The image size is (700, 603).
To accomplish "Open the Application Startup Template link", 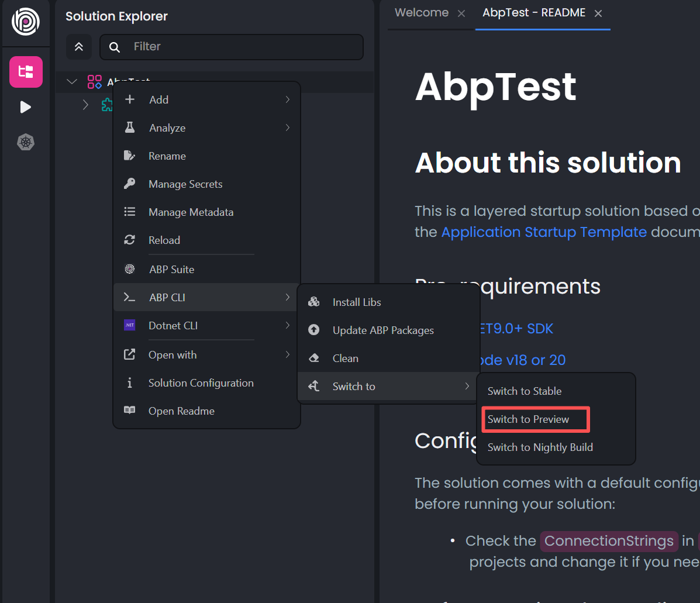I will pos(544,232).
